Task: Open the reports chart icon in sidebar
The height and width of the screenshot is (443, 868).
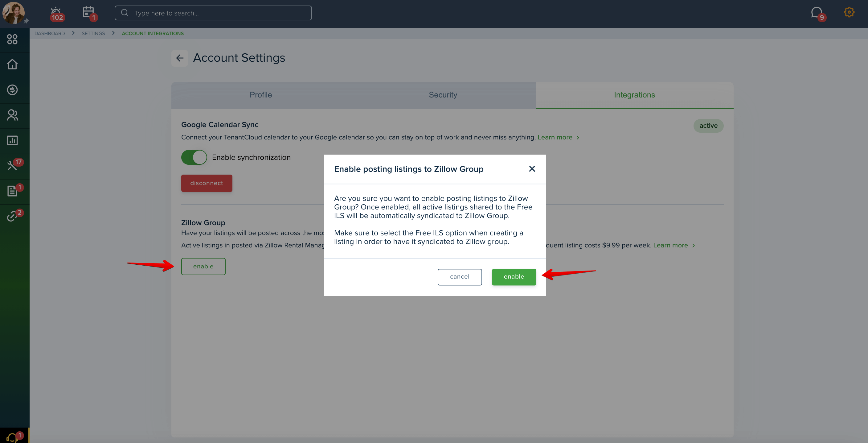Action: (12, 140)
